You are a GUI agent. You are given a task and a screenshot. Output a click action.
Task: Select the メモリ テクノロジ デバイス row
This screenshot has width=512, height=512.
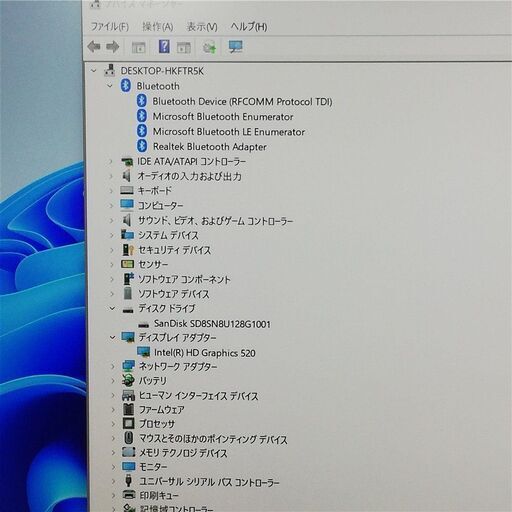[x=183, y=453]
